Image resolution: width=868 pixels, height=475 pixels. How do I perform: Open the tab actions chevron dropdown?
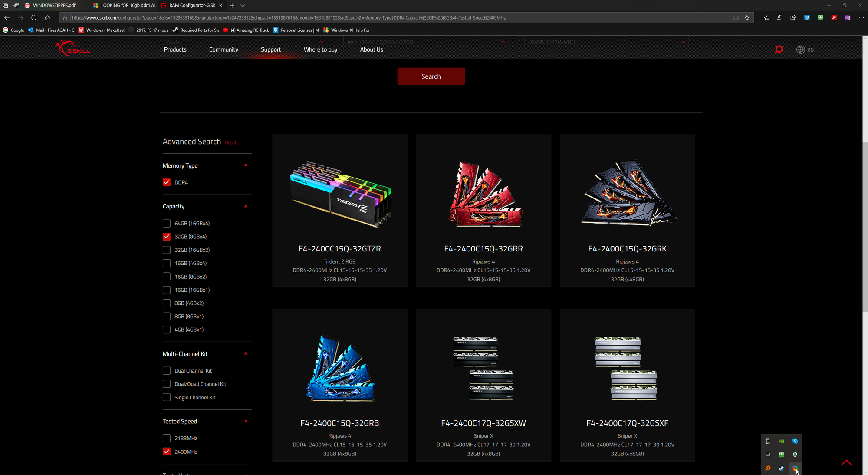pyautogui.click(x=243, y=5)
